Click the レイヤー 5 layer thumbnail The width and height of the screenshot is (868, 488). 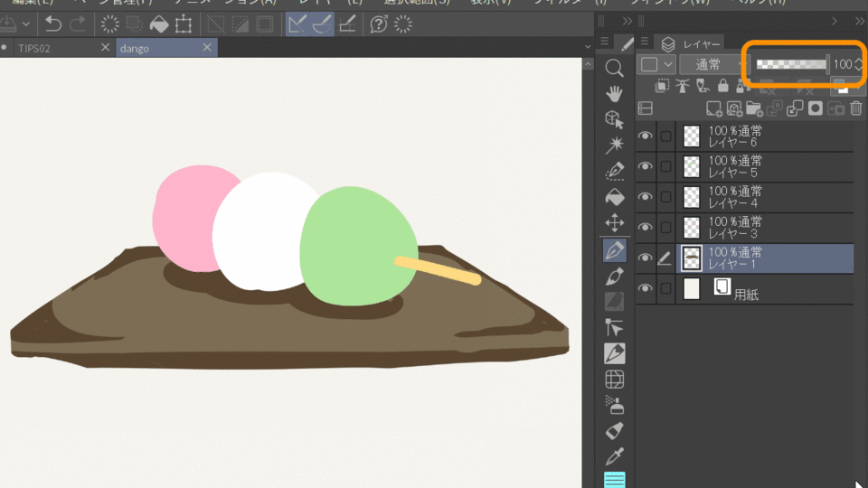point(692,167)
